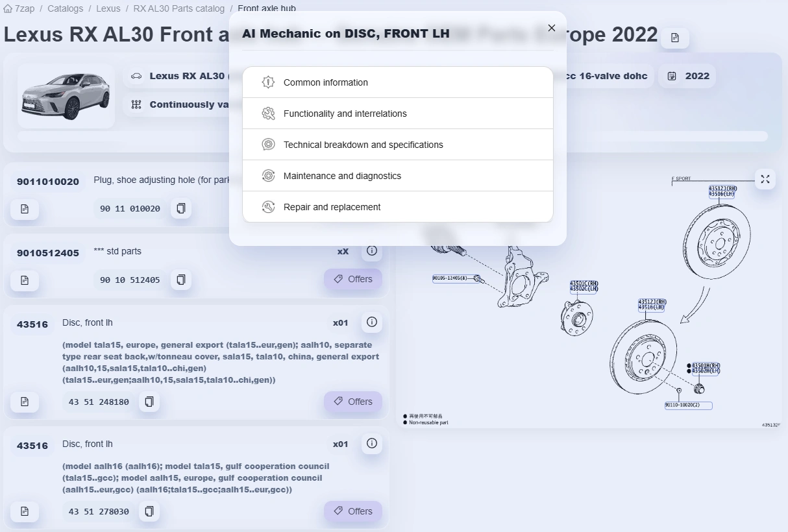The image size is (788, 532).
Task: Go to 7zap home breadcrumb
Action: pyautogui.click(x=19, y=8)
